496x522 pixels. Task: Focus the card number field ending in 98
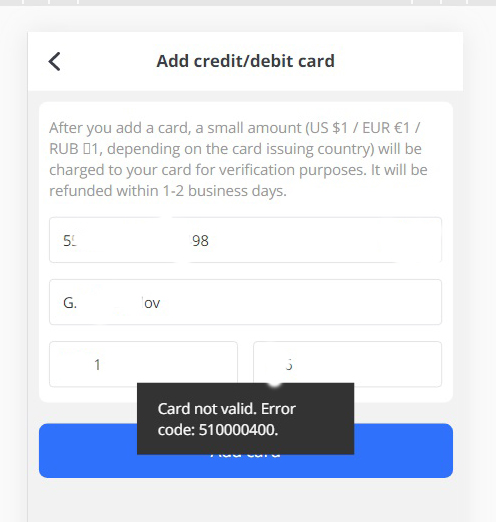245,240
